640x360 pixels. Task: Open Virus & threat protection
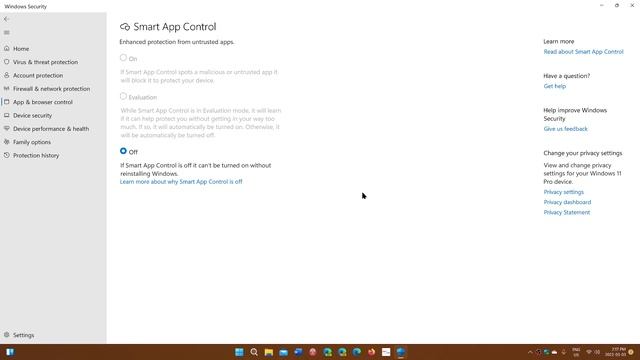coord(45,62)
